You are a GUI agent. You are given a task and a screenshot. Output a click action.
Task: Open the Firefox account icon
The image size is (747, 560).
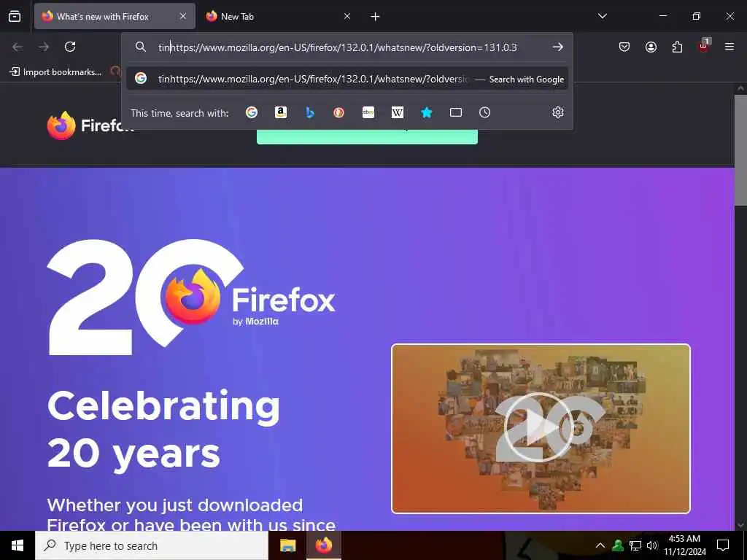coord(651,47)
